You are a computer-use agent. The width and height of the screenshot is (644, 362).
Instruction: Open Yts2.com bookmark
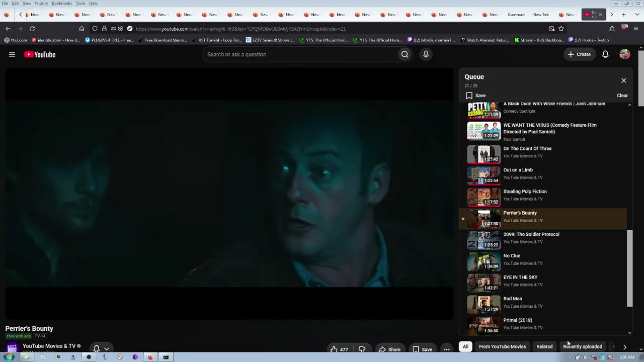click(16, 40)
